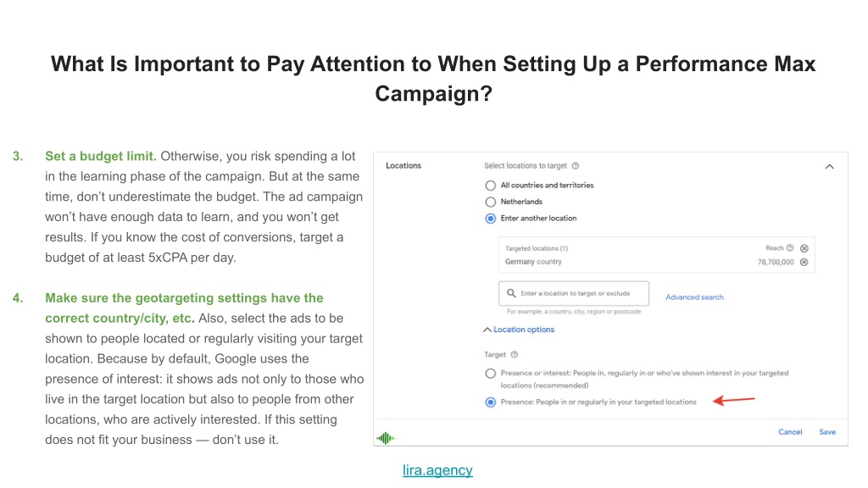
Task: Remove Germany from targeted locations
Action: [804, 263]
